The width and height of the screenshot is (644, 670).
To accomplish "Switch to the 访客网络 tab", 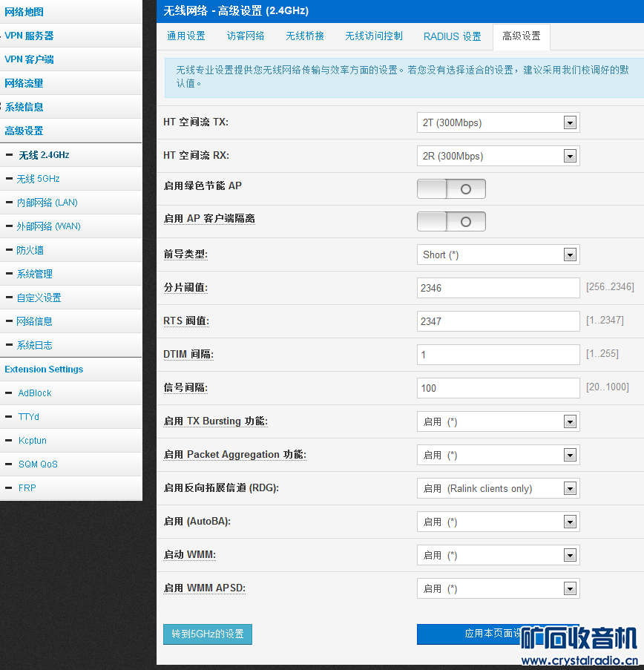I will (x=246, y=36).
